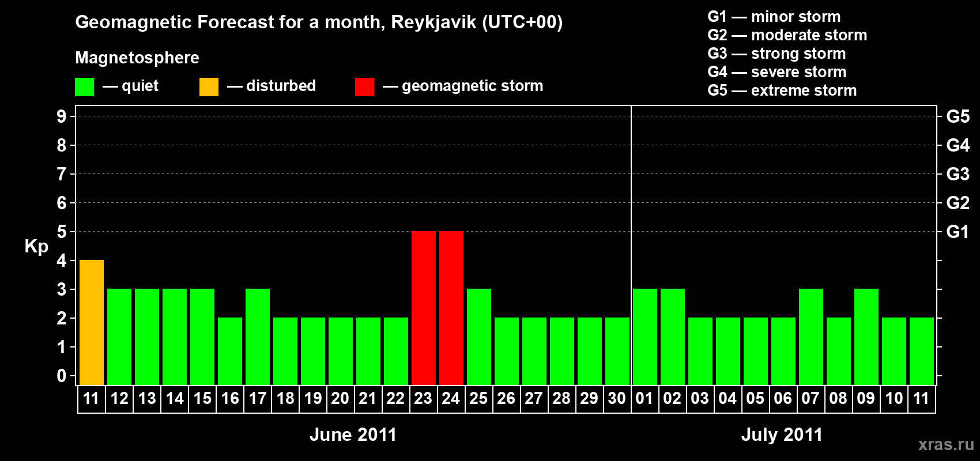Click the '— geomagnetic storm' legend text
This screenshot has height=461, width=980.
(463, 86)
